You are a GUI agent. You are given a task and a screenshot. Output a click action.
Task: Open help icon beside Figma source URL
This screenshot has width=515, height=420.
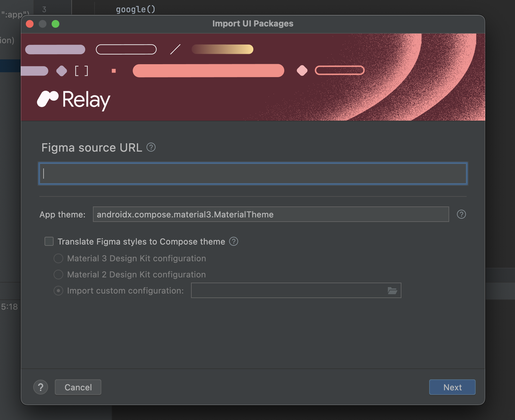point(151,147)
